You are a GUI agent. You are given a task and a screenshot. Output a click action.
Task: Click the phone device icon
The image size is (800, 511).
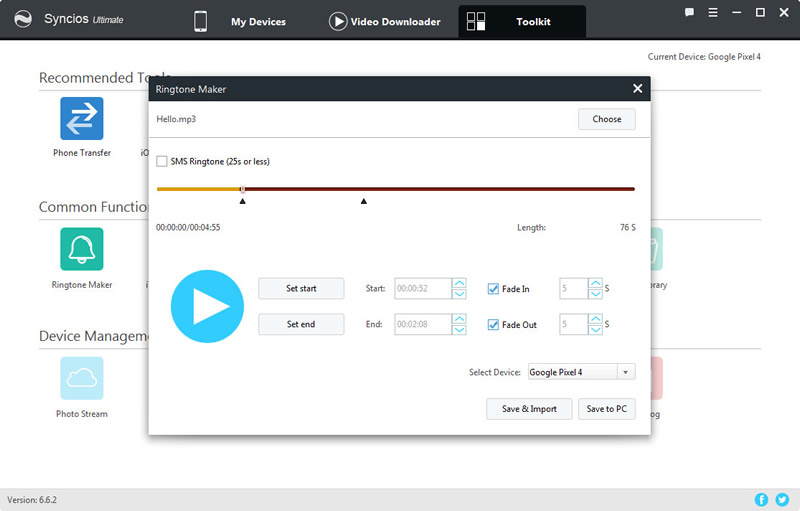[201, 21]
